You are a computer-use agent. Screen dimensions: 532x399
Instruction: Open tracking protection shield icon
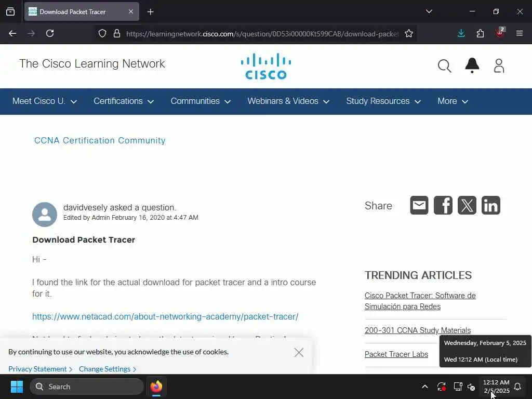pyautogui.click(x=102, y=34)
